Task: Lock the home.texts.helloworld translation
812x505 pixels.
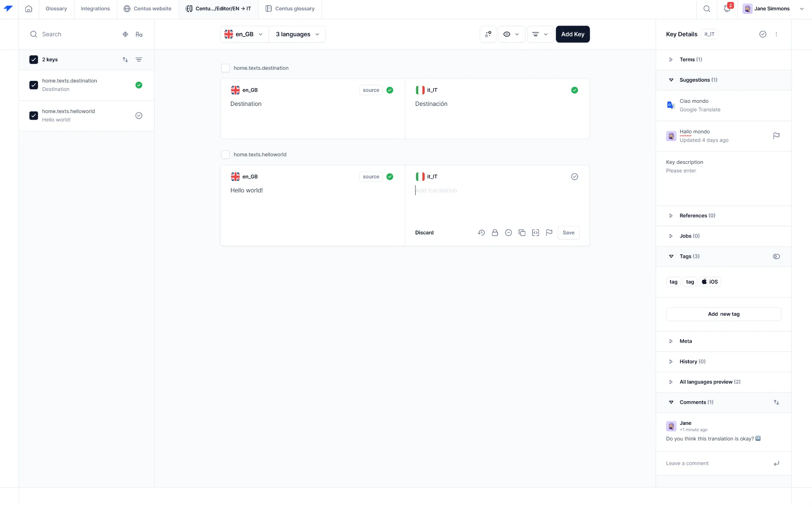Action: tap(495, 232)
